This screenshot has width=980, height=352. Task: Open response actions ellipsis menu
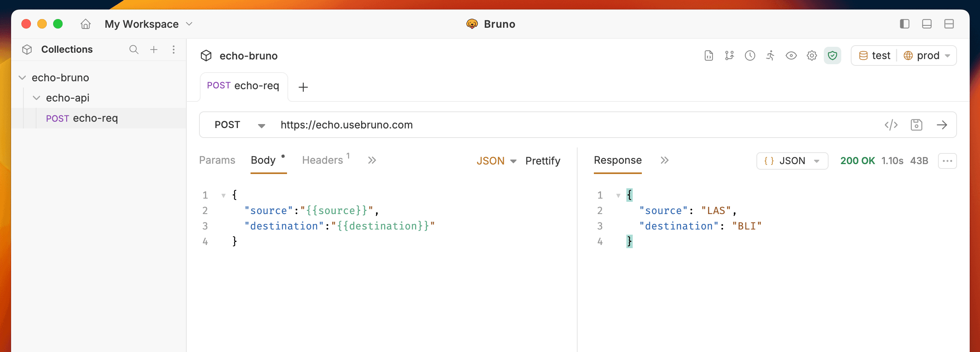pos(947,161)
